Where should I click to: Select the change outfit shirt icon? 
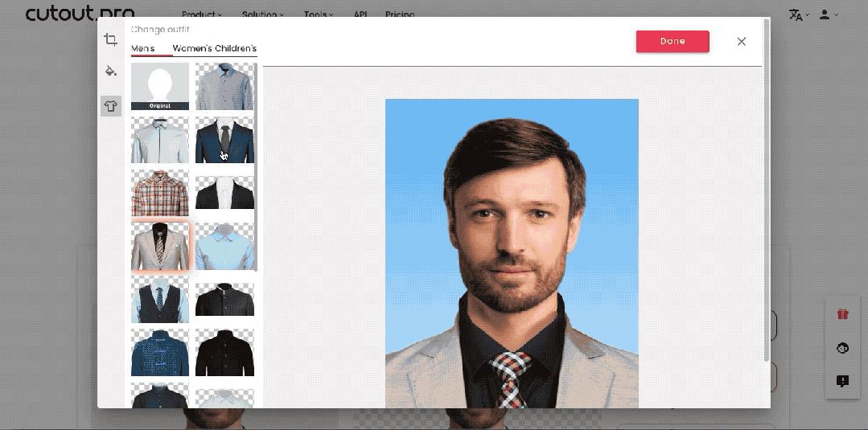(111, 106)
